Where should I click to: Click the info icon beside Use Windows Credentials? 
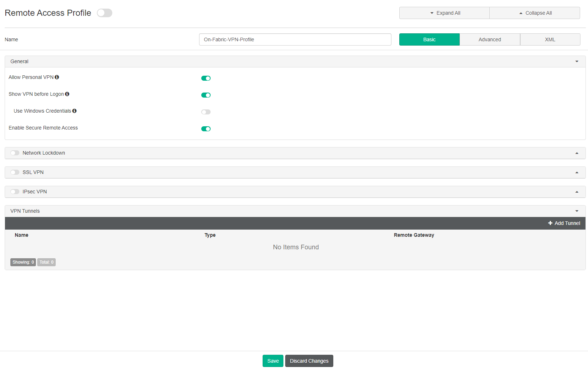pos(74,111)
